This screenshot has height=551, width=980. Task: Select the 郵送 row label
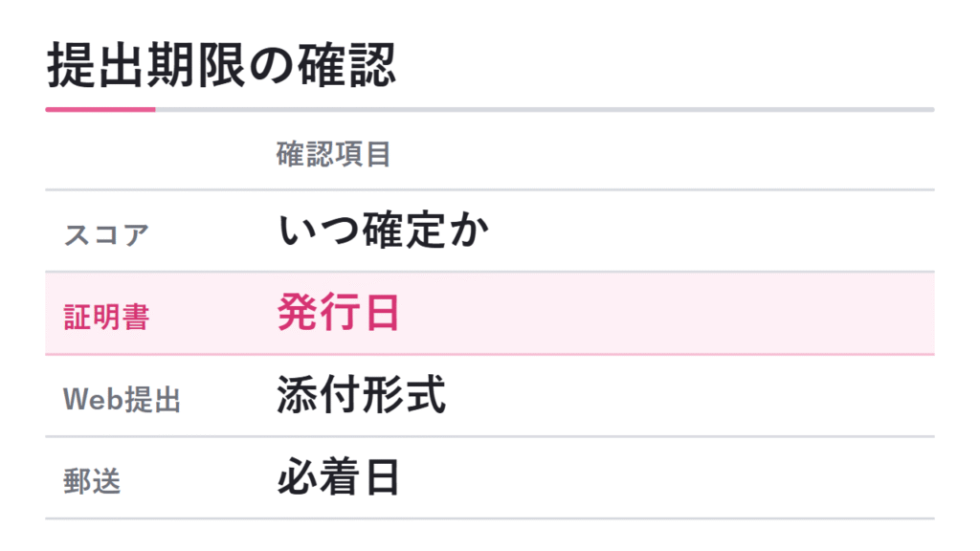[92, 482]
